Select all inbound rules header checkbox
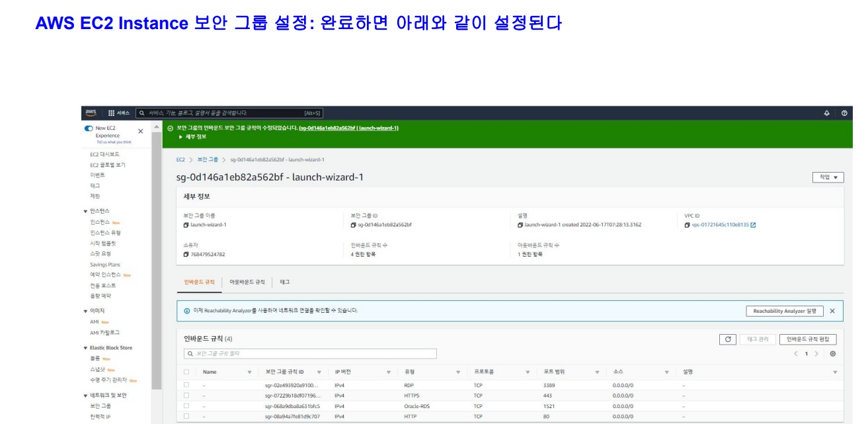This screenshot has width=868, height=424. click(186, 372)
